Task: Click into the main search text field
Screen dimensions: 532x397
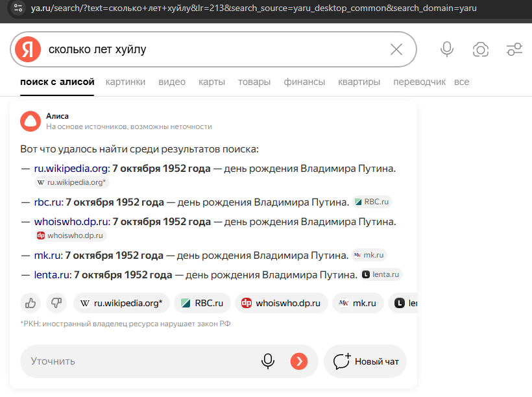Action: pos(213,49)
